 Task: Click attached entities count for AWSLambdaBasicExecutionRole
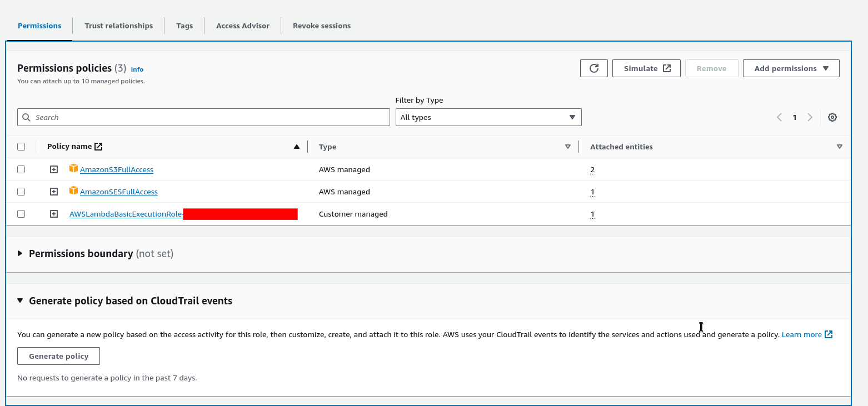(x=592, y=214)
